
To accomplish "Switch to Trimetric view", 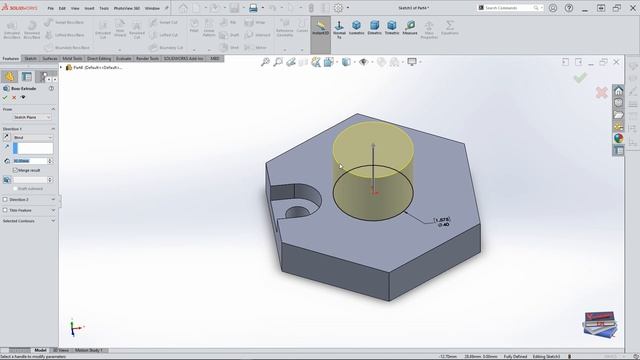I will coord(392,28).
